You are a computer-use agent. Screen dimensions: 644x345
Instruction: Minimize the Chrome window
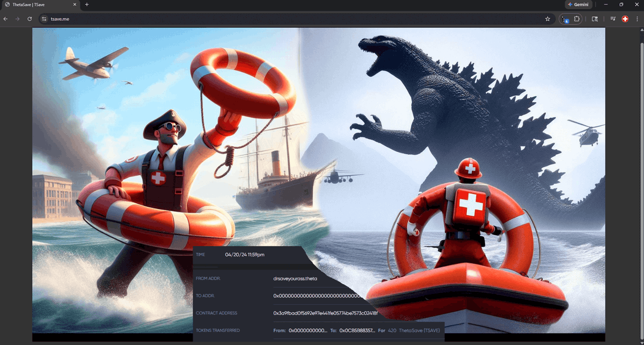click(x=605, y=4)
